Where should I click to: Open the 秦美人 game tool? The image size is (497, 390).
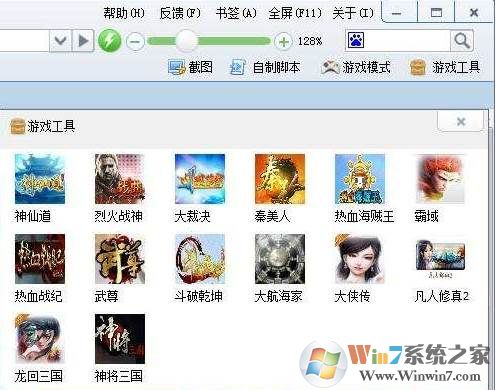280,179
